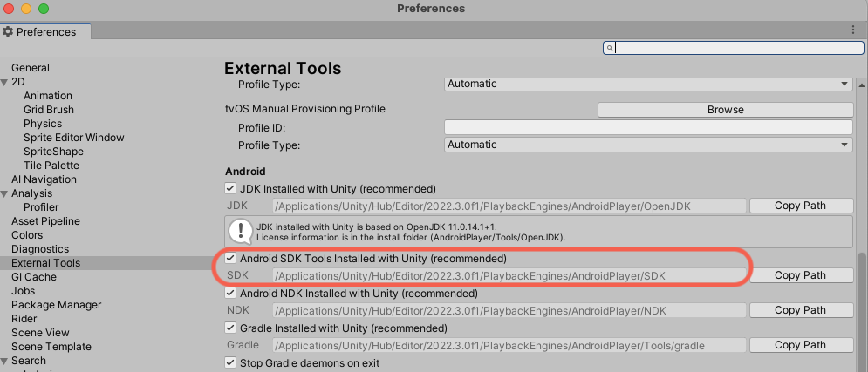The height and width of the screenshot is (372, 868).
Task: Collapse the 2D settings category
Action: [5, 82]
